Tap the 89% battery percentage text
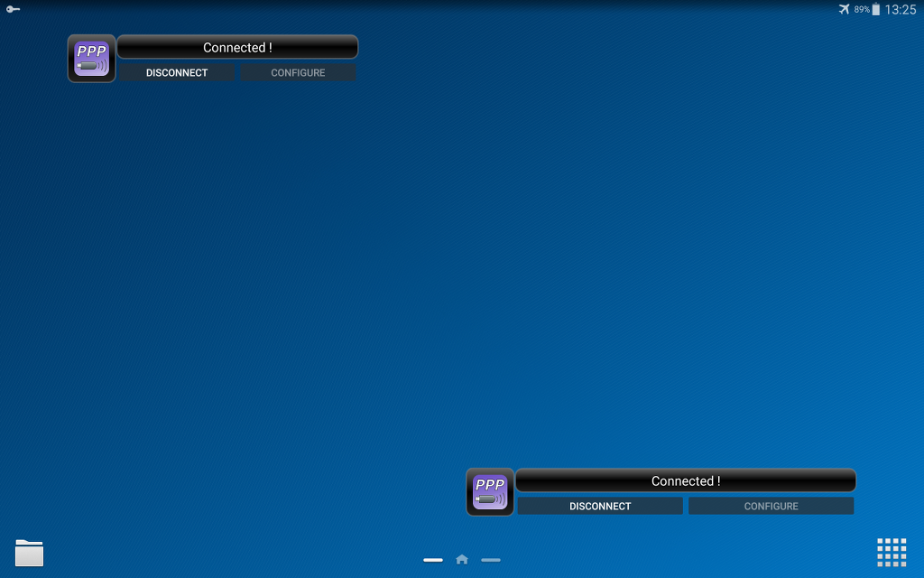Screen dimensions: 924x578 (x=862, y=9)
